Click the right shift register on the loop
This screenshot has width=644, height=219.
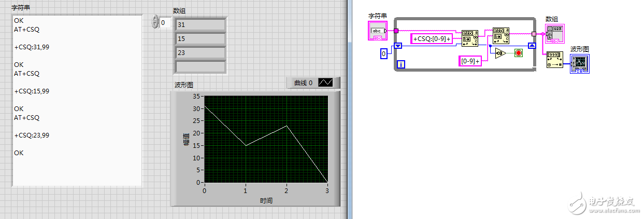[532, 46]
